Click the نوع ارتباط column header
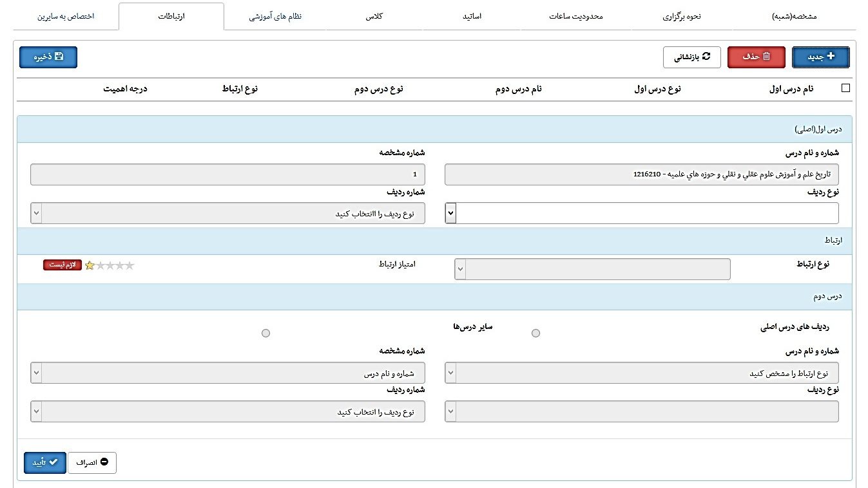Viewport: 868px width, 488px height. [240, 89]
